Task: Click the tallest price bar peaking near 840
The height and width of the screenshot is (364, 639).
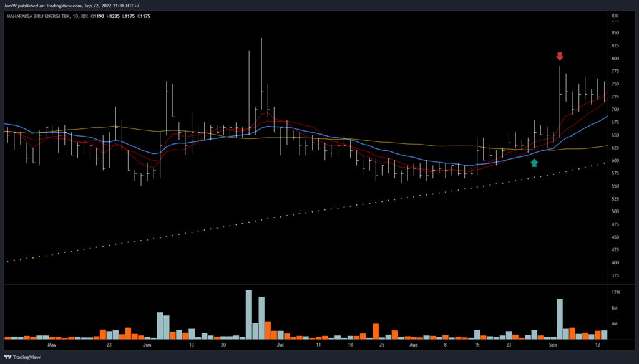Action: coord(261,81)
